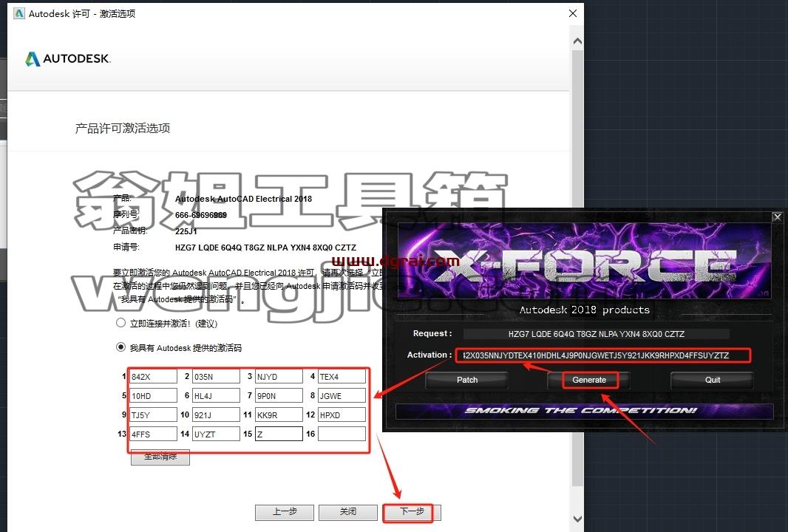Click activation code field 12 containing HPXD
788x532 pixels.
[x=342, y=415]
